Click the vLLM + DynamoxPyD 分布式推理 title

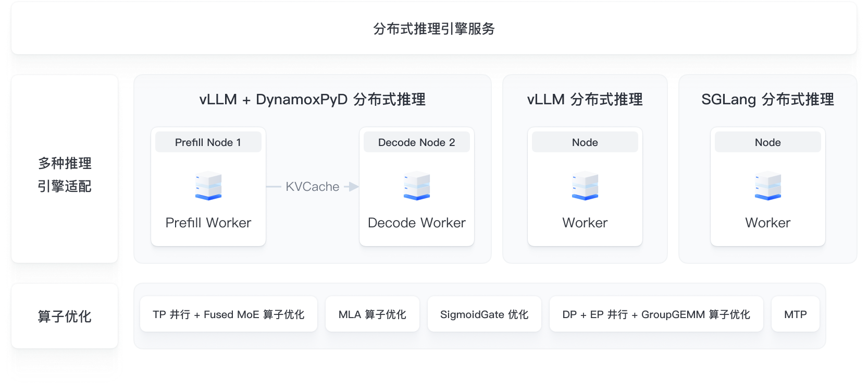click(x=312, y=99)
